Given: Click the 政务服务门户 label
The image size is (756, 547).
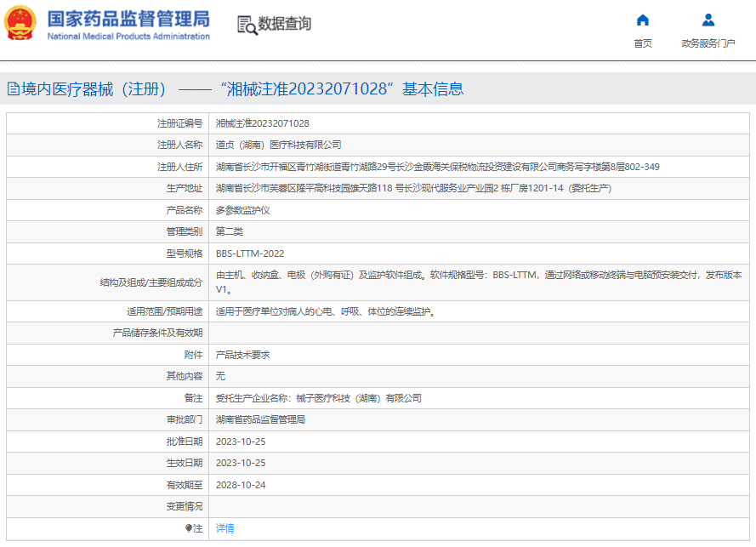Looking at the screenshot, I should coord(708,43).
